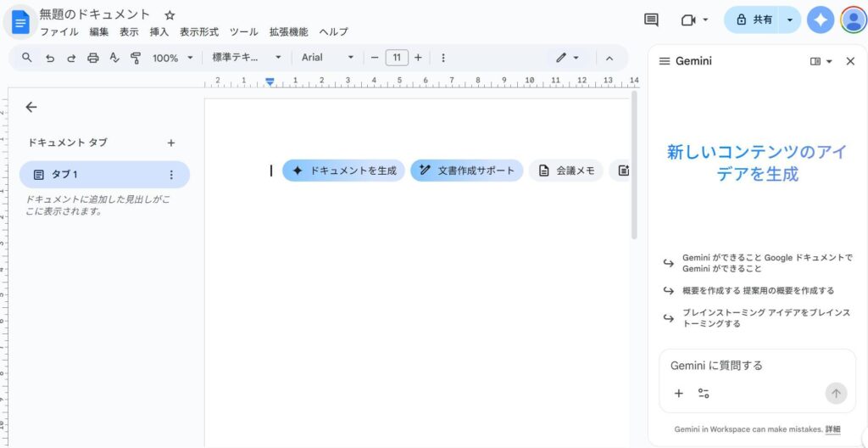Send the Gemini prompt with arrow button
Image resolution: width=868 pixels, height=448 pixels.
pos(836,394)
